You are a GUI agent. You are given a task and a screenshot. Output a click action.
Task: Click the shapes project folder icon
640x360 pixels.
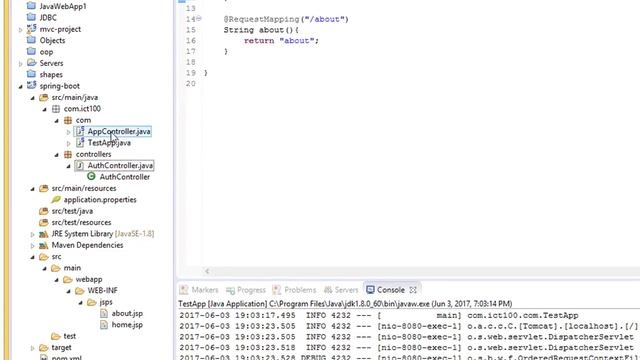tap(31, 74)
